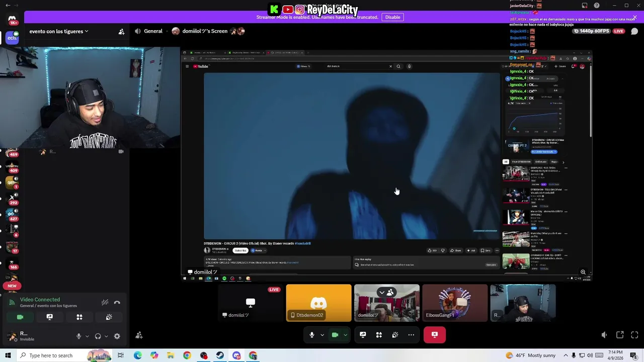Enter full screen for the stream
644x362 pixels.
pos(634,335)
